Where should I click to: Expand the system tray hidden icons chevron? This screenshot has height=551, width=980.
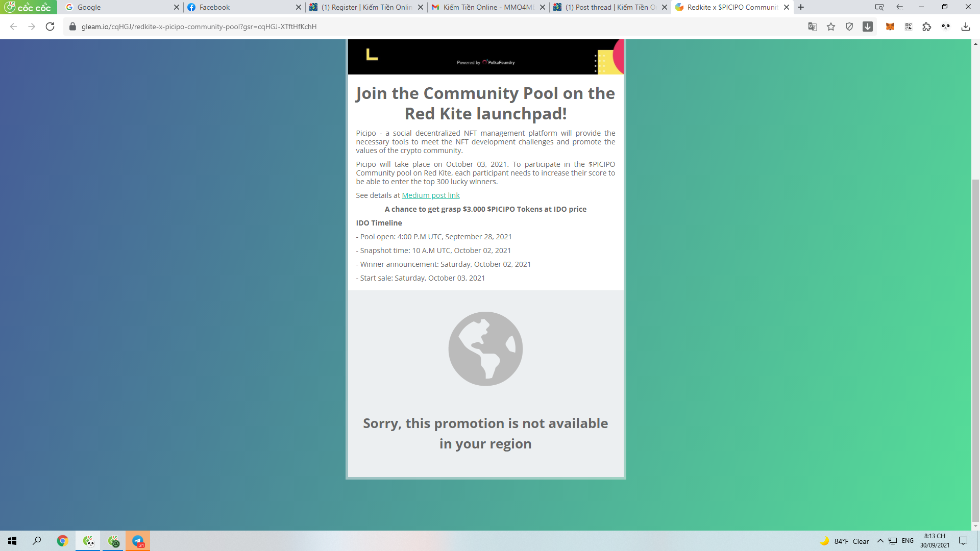tap(880, 541)
